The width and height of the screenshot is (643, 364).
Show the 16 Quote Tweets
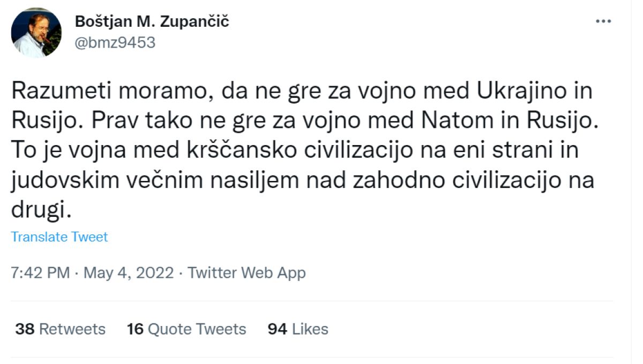(x=186, y=329)
